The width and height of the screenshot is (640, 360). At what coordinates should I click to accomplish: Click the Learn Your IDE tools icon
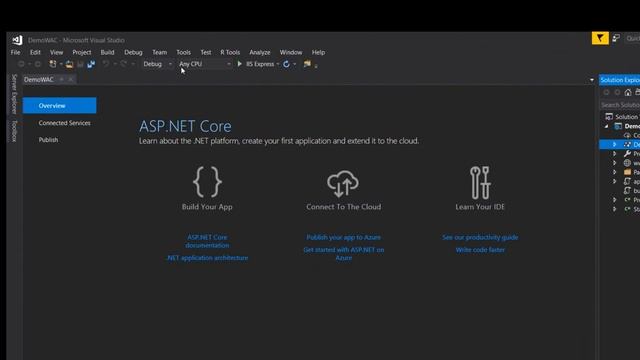tap(480, 182)
